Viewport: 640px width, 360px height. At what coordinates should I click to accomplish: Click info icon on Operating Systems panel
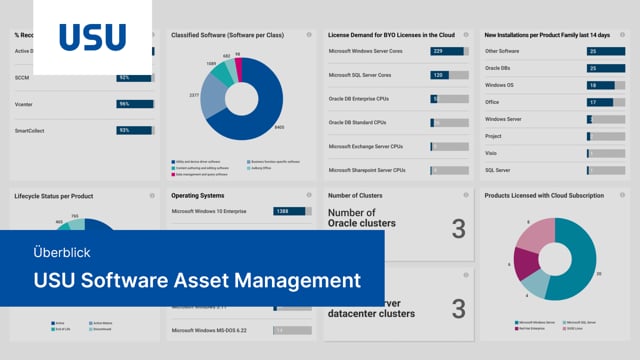pos(309,196)
